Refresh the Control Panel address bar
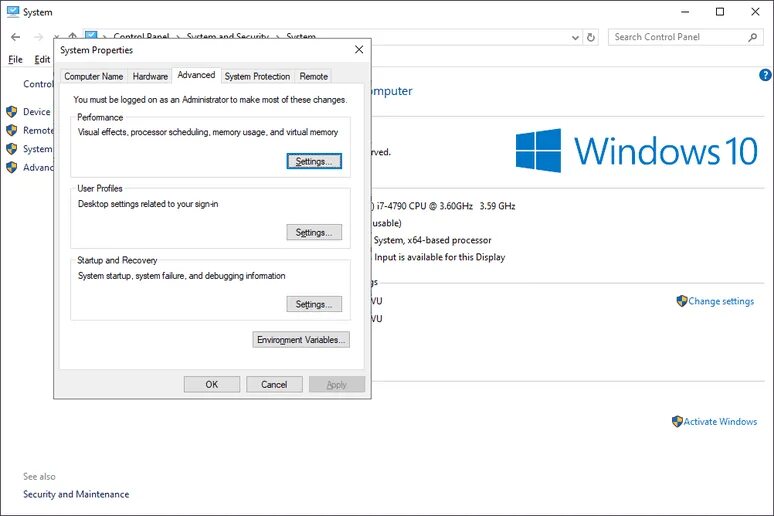 591,38
